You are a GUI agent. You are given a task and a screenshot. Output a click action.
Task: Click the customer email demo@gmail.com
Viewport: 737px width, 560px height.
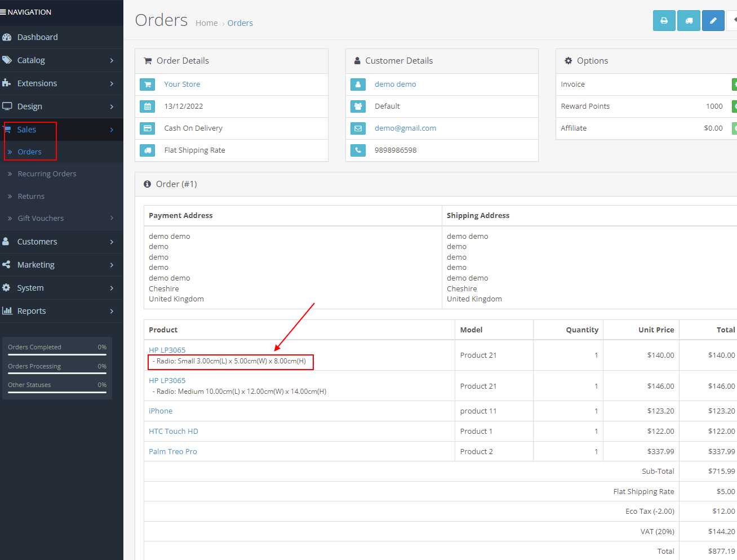pos(405,128)
